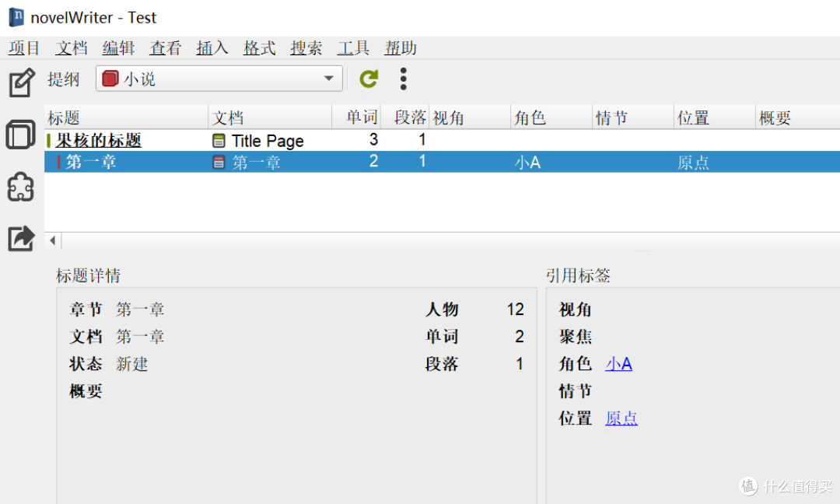This screenshot has width=840, height=504.
Task: Click the 角色 column header
Action: click(x=551, y=117)
